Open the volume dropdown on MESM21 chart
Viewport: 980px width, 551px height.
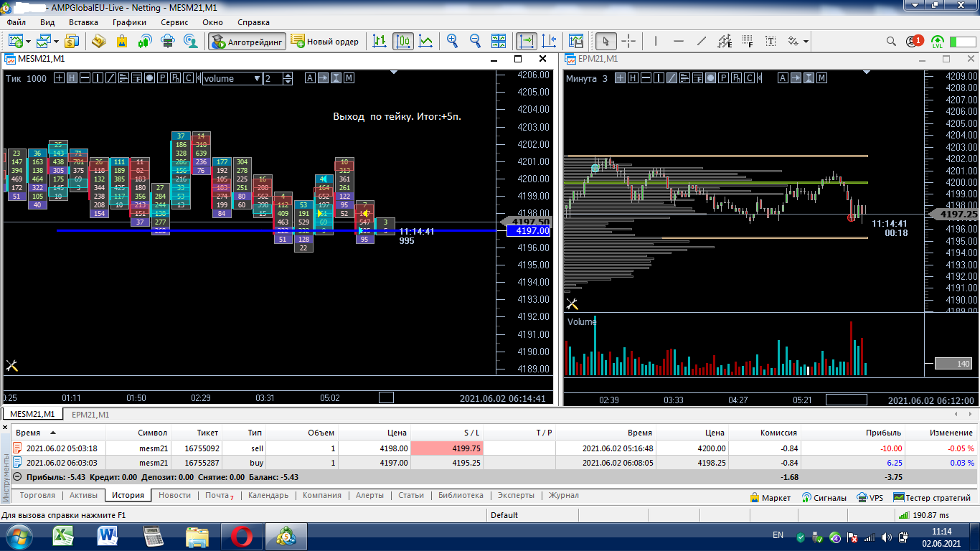coord(232,78)
